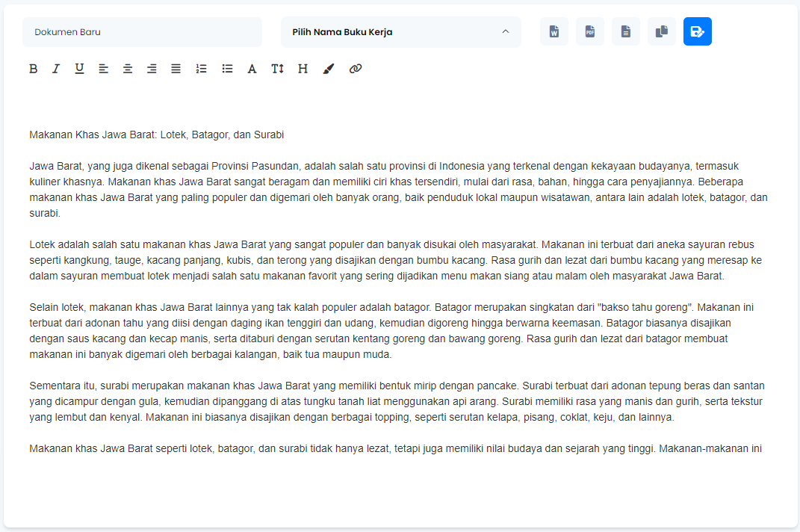
Task: Toggle bold formatting
Action: coord(34,69)
